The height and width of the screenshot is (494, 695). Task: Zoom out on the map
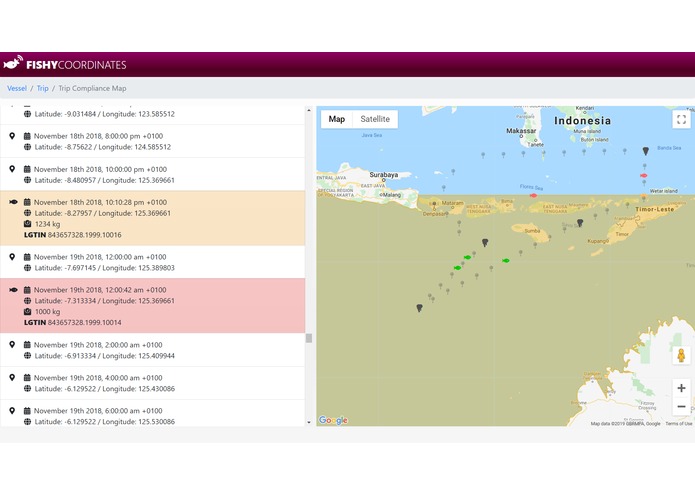click(681, 406)
